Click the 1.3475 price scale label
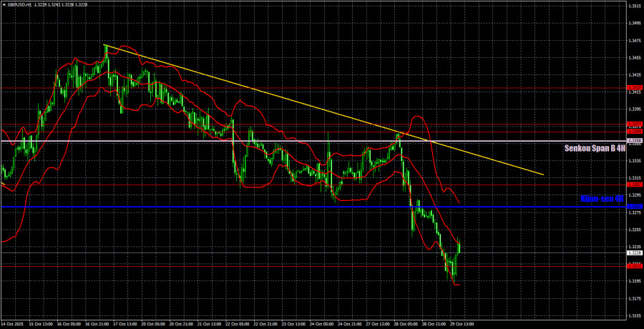Image resolution: width=644 pixels, height=329 pixels. [x=634, y=41]
